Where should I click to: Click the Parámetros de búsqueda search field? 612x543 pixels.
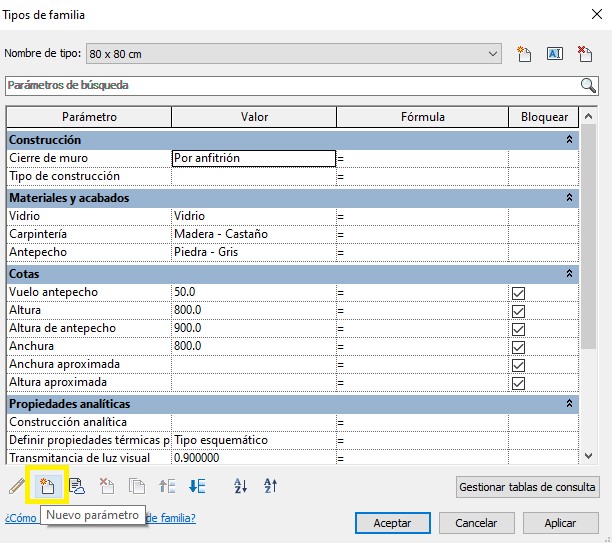click(290, 85)
